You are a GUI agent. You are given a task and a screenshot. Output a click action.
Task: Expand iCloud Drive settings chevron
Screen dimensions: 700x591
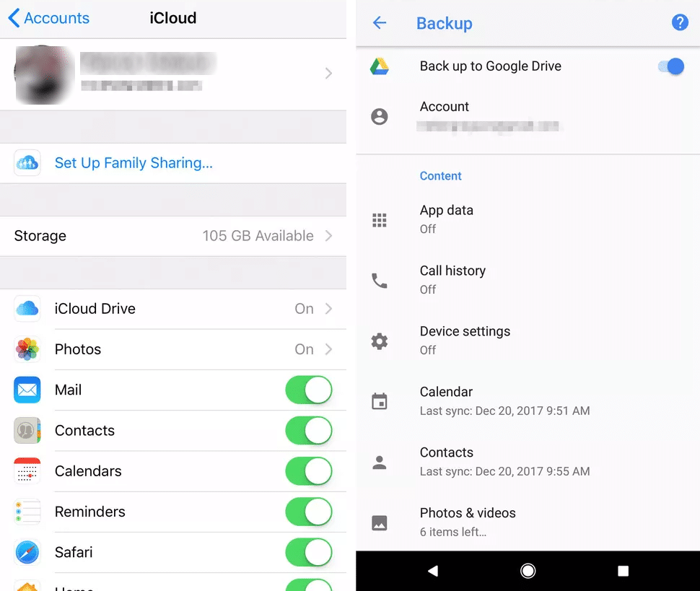328,309
